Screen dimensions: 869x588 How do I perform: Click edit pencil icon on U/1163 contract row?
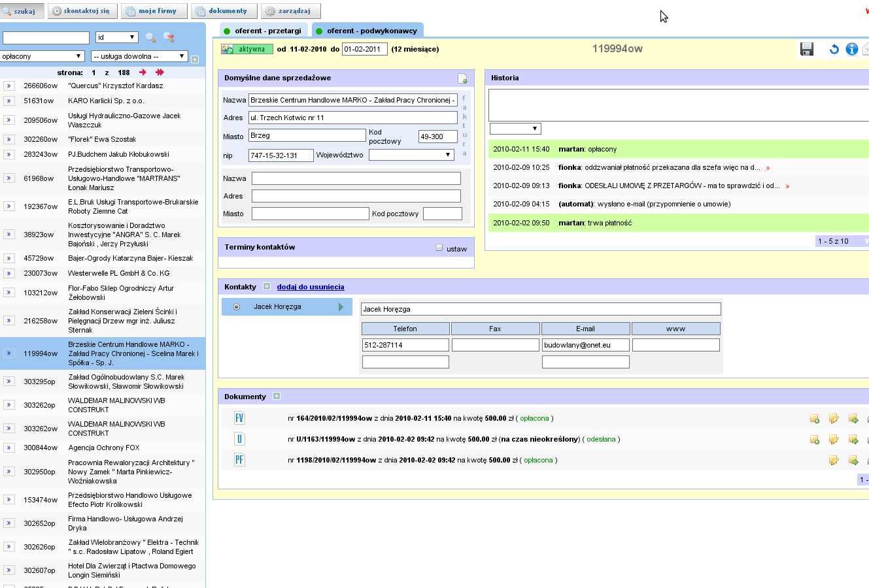834,440
